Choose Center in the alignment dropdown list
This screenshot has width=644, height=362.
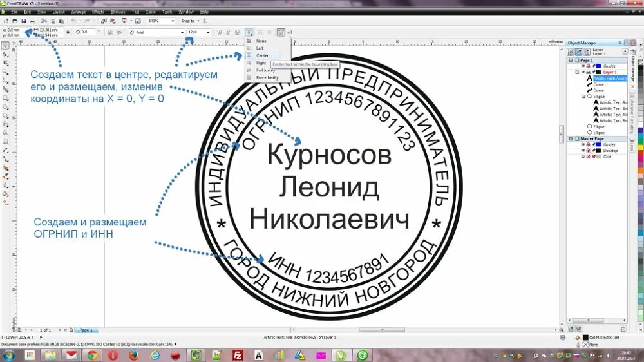pos(263,55)
